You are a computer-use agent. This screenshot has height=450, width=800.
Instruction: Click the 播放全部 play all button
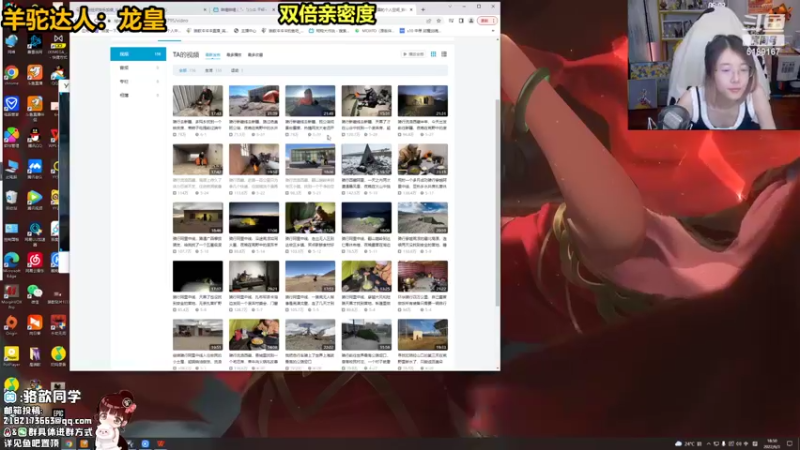(x=414, y=54)
